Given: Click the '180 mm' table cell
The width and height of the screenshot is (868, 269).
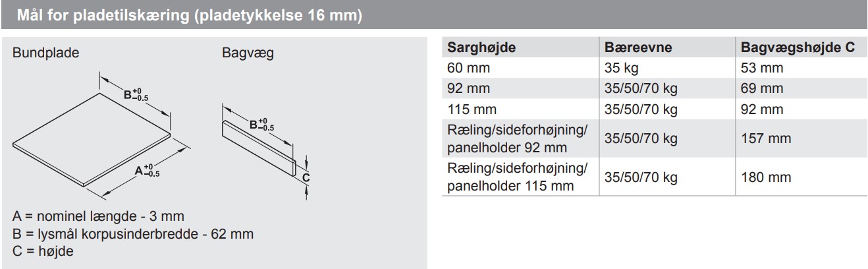Looking at the screenshot, I should [765, 177].
